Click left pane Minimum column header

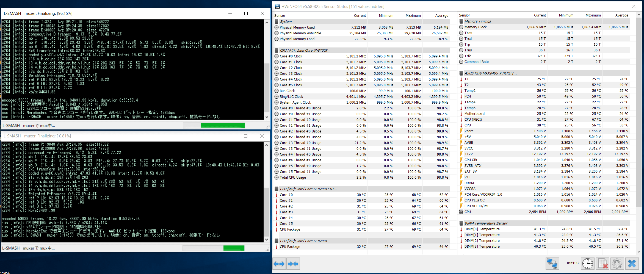(381, 15)
